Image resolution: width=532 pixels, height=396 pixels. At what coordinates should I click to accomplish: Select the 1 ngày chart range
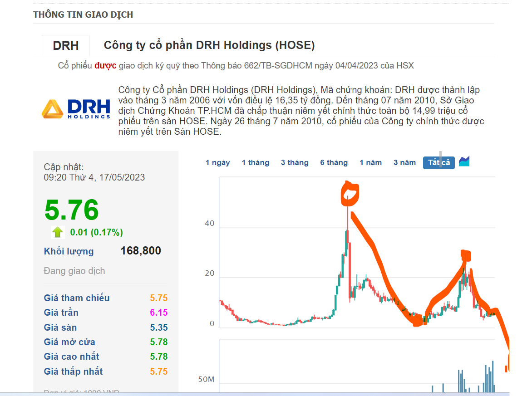coord(217,163)
